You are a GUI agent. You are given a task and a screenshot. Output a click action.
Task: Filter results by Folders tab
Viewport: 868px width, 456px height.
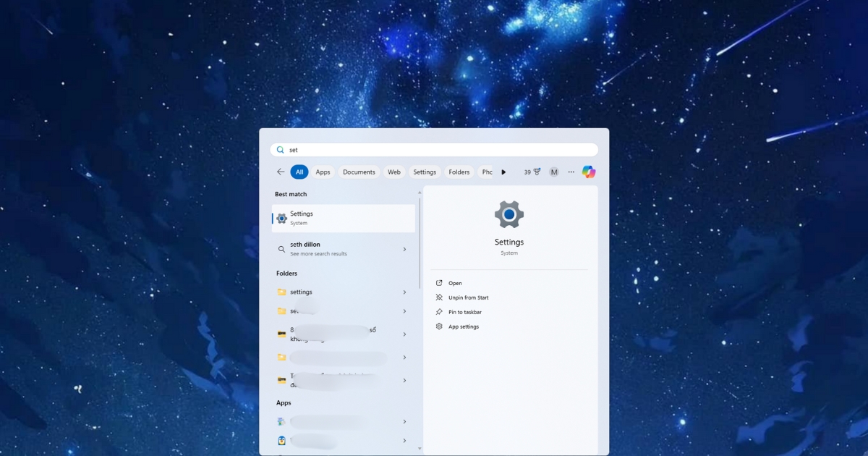tap(459, 172)
